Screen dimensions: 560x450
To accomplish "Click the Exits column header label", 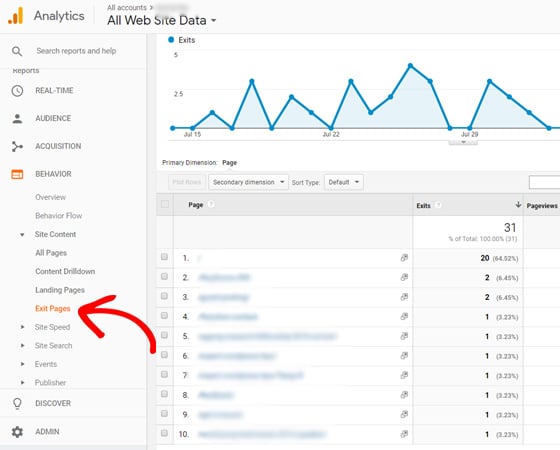I will [x=423, y=206].
